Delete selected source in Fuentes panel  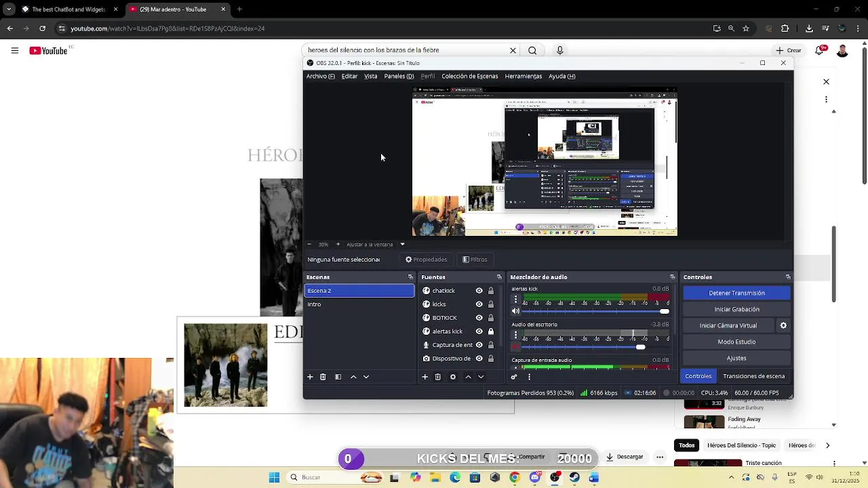pyautogui.click(x=438, y=377)
